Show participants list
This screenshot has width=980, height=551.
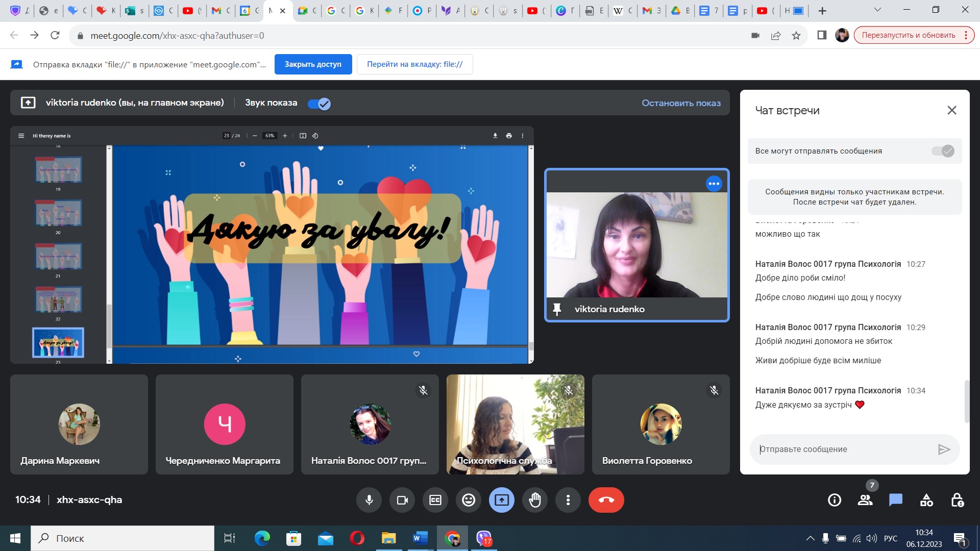pyautogui.click(x=865, y=500)
